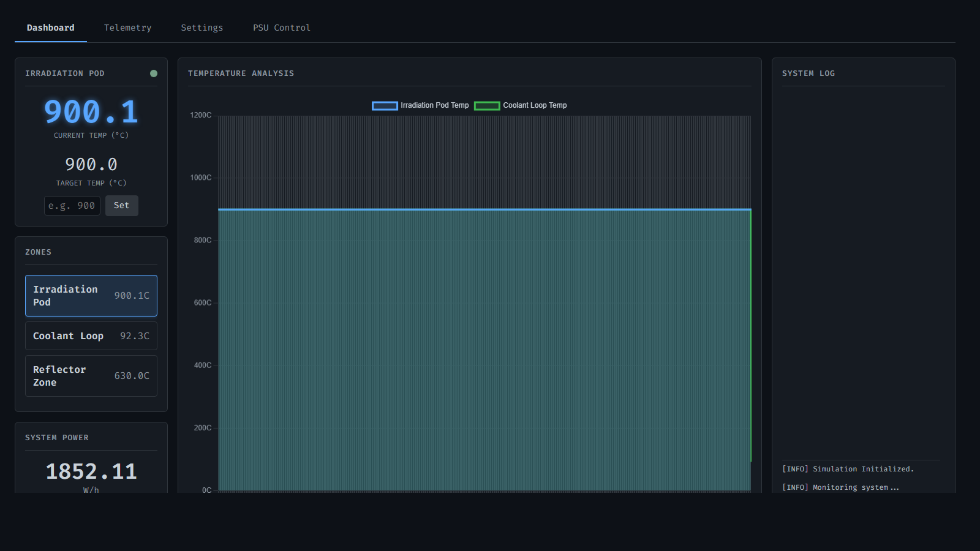Toggle the Irradiation Pod Temp legend swatch
980x551 pixels.
pyautogui.click(x=385, y=106)
